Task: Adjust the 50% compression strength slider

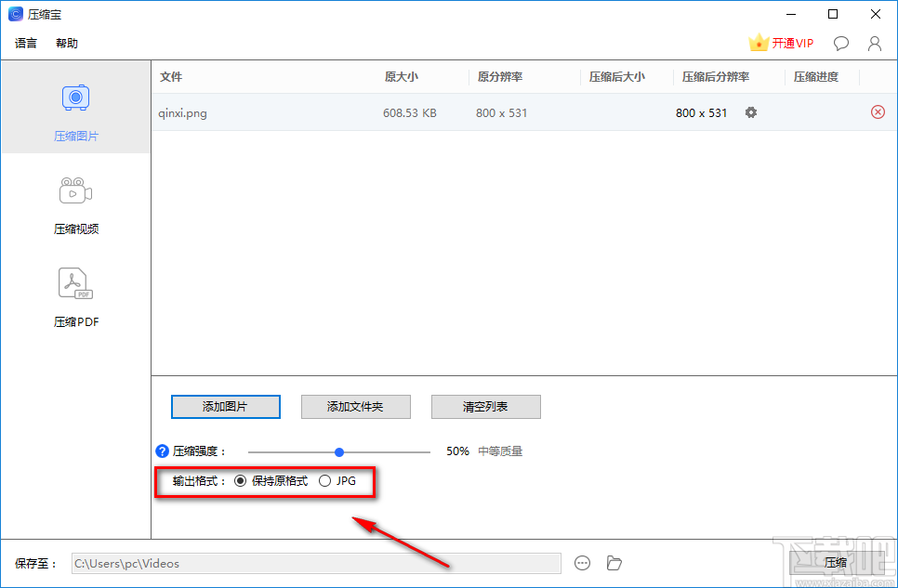Action: [x=338, y=451]
